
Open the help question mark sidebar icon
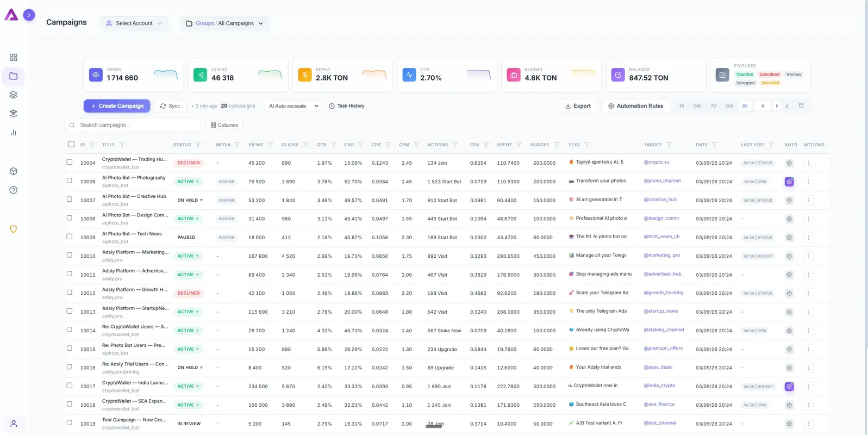pyautogui.click(x=14, y=190)
